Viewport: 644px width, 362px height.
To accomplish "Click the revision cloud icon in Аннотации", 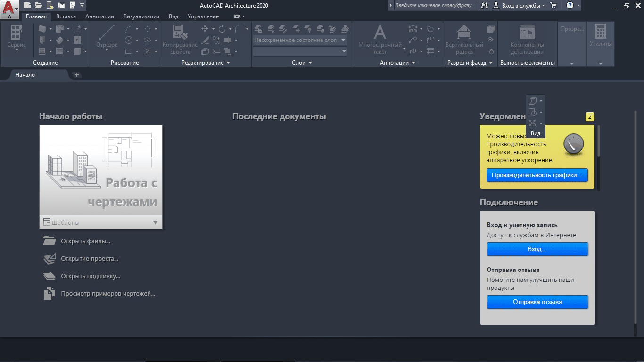I will pos(430,28).
